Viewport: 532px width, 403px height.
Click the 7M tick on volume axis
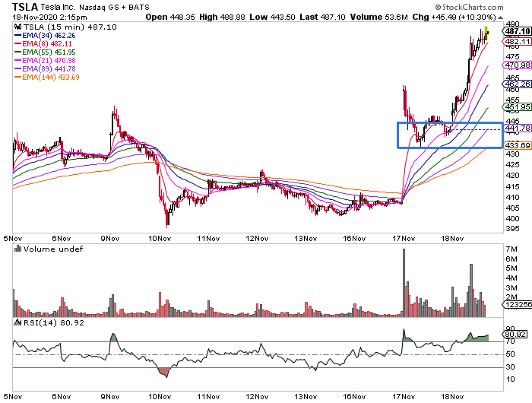click(511, 249)
